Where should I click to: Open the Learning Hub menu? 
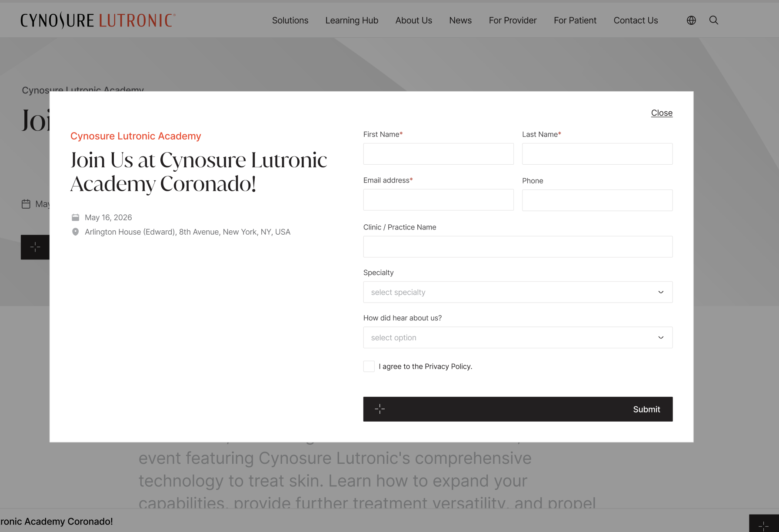tap(352, 20)
